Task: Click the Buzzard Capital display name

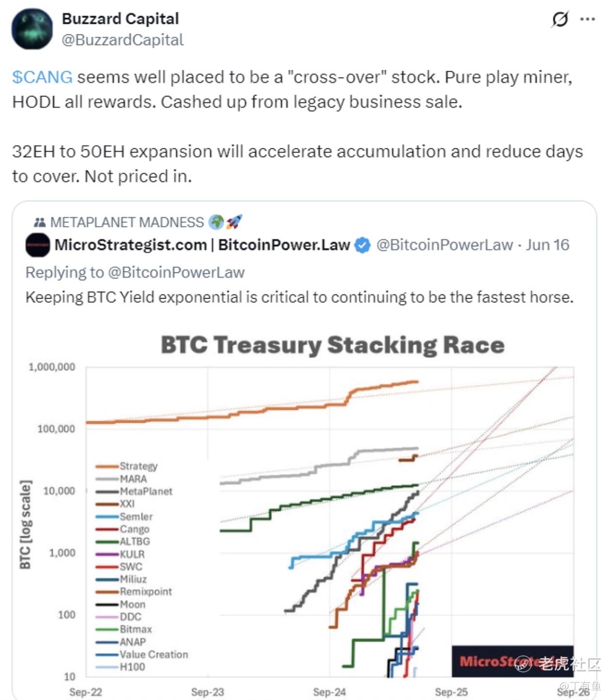Action: click(120, 18)
